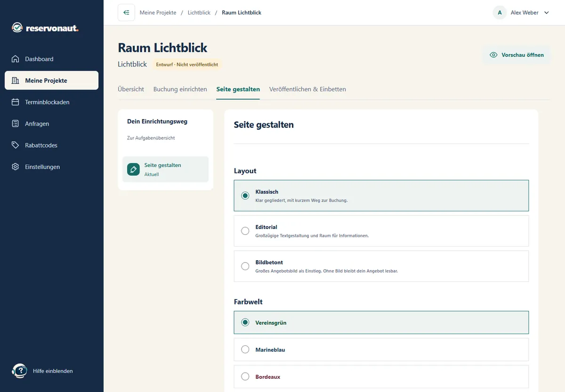Click the Meine Projekte breadcrumb link

[158, 13]
